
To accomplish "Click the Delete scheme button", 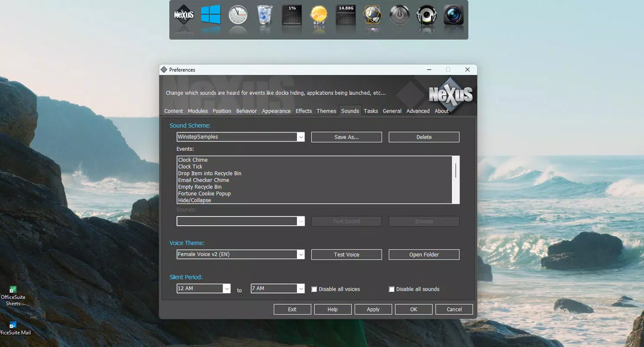I will pos(424,137).
